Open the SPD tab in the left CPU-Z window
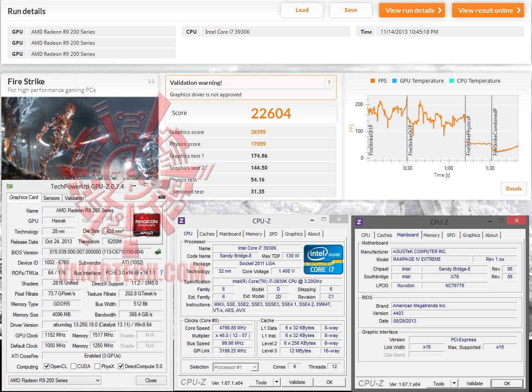This screenshot has width=532, height=392. tap(273, 234)
